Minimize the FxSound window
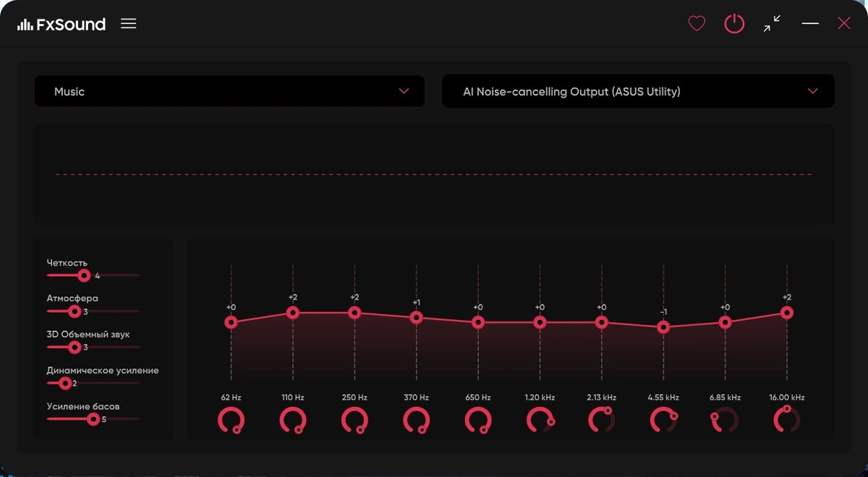This screenshot has height=477, width=868. tap(810, 24)
